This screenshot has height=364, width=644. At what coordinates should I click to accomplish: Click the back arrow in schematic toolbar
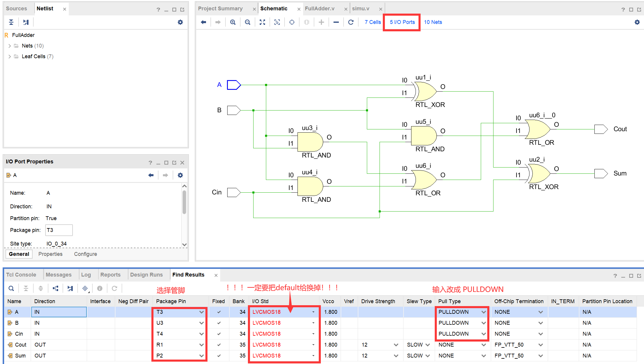click(x=203, y=22)
